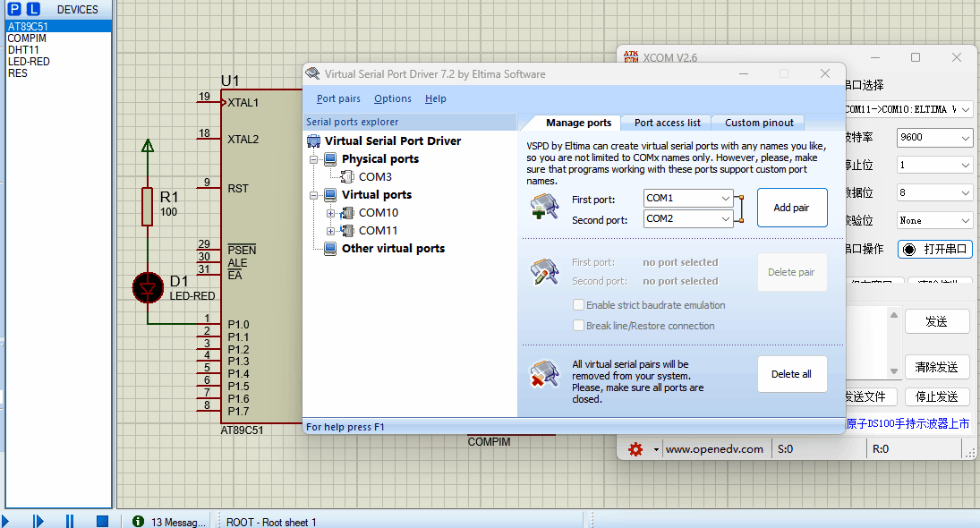Stop the Proteus simulation
The height and width of the screenshot is (528, 980).
point(103,521)
